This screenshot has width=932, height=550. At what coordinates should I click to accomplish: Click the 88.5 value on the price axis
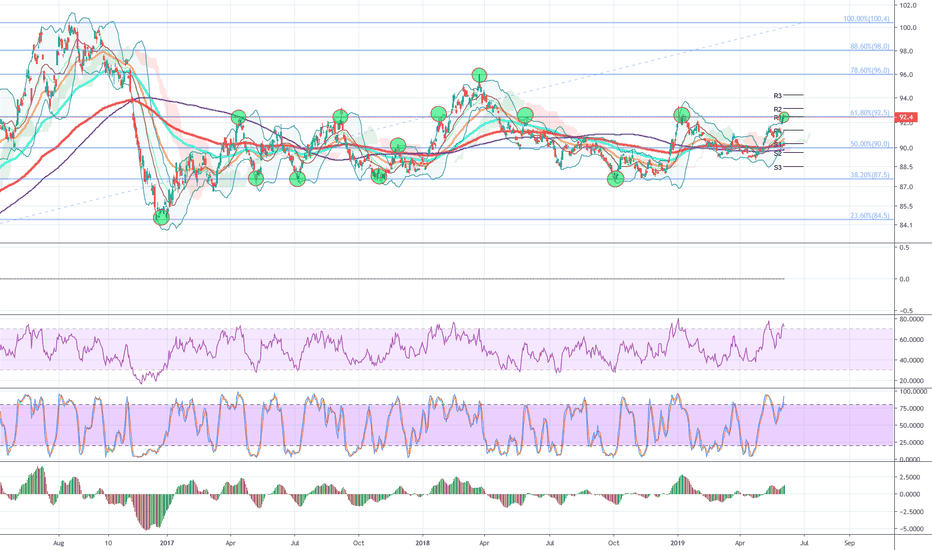click(x=906, y=167)
